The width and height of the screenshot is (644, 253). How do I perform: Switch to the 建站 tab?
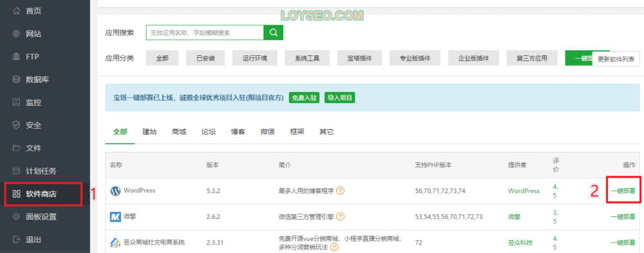tap(149, 132)
